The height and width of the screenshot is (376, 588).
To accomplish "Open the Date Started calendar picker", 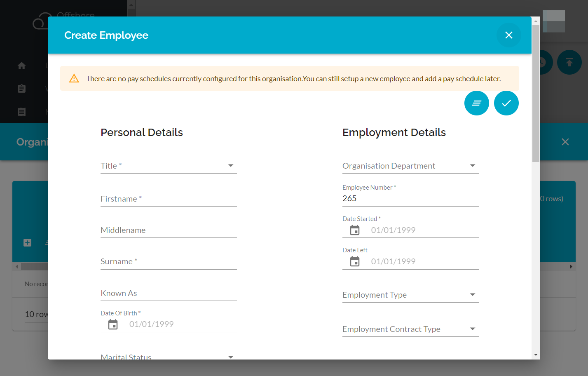I will tap(355, 230).
